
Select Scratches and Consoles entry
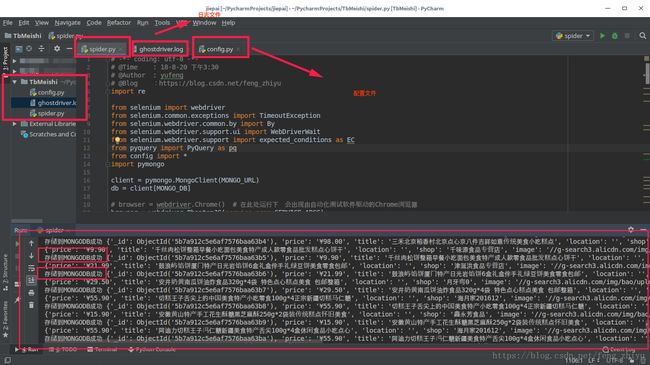pos(48,134)
